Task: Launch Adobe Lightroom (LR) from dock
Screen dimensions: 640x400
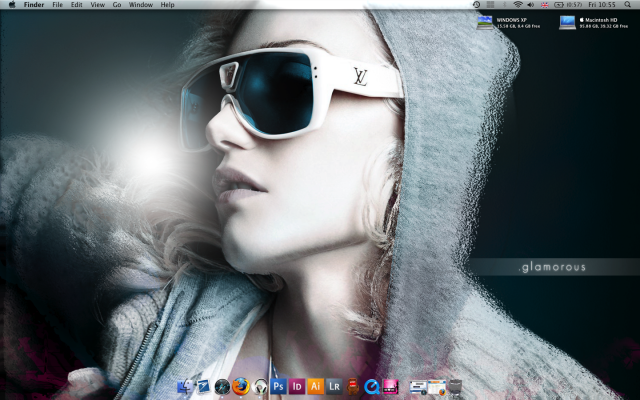Action: pos(334,386)
